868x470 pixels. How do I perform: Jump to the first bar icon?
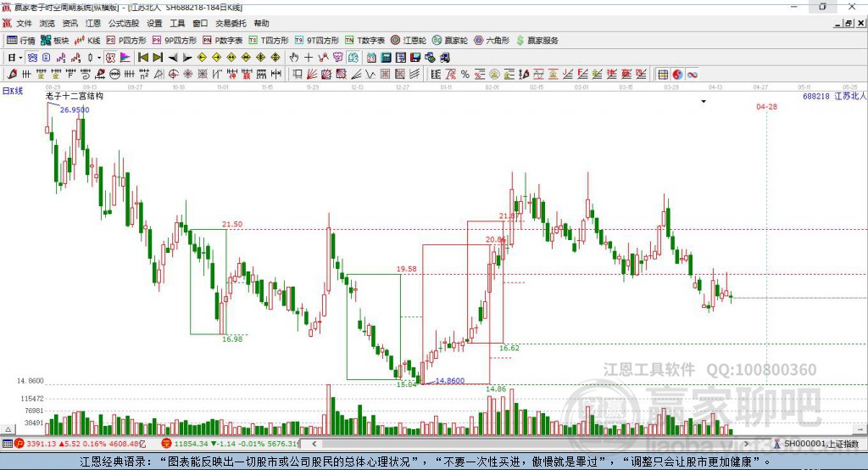pos(142,58)
